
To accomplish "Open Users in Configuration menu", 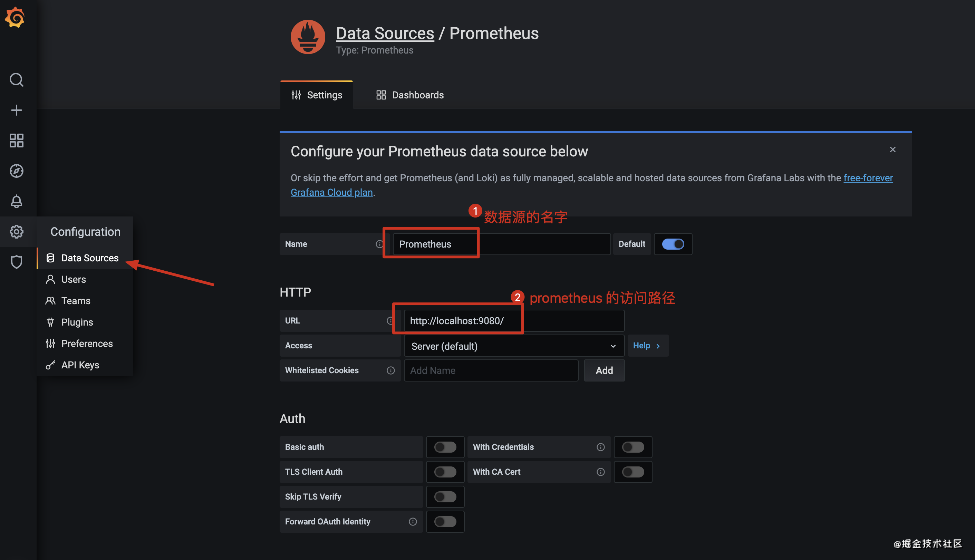I will [85, 280].
